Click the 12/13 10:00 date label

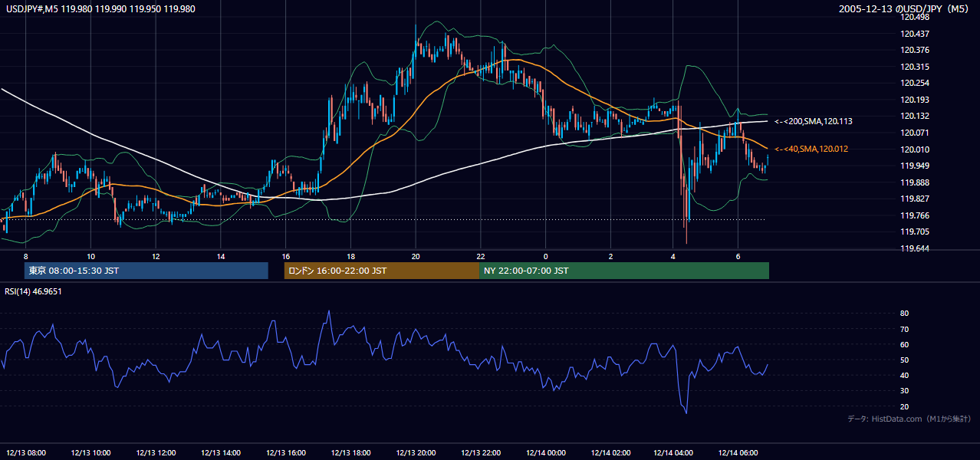[91, 452]
